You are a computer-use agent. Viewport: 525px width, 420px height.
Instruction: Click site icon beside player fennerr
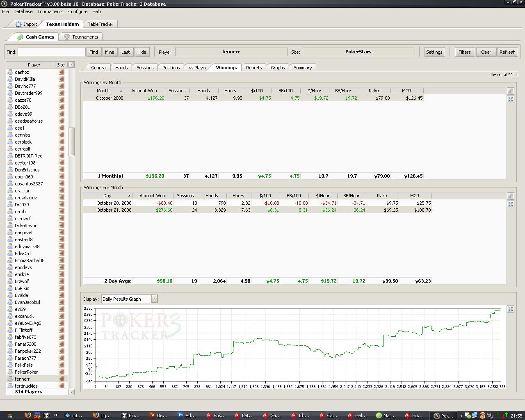tap(62, 379)
